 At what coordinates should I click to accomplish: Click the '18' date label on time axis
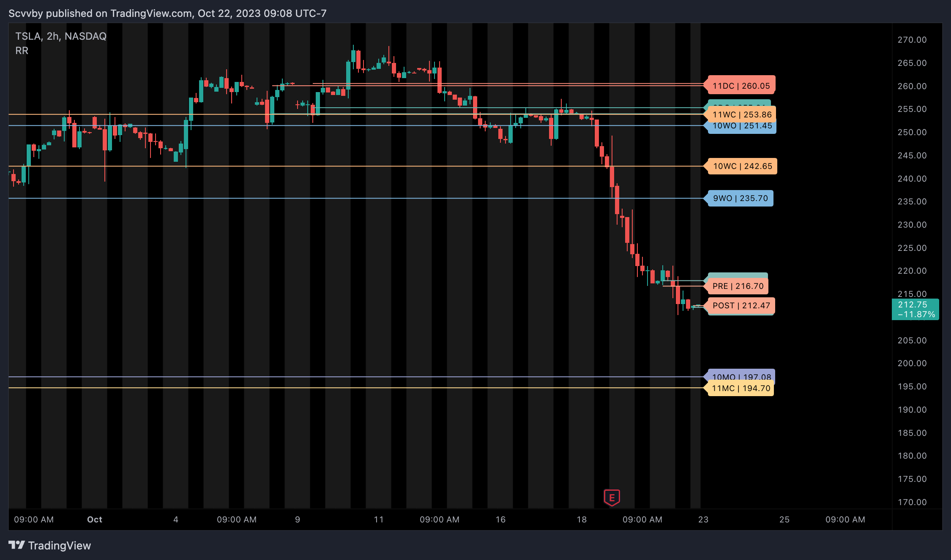click(x=582, y=519)
